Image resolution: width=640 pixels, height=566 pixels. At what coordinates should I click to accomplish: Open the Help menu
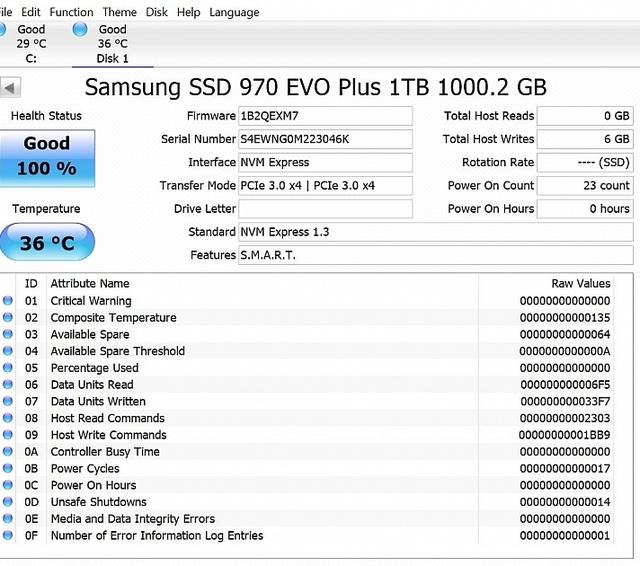pyautogui.click(x=188, y=12)
